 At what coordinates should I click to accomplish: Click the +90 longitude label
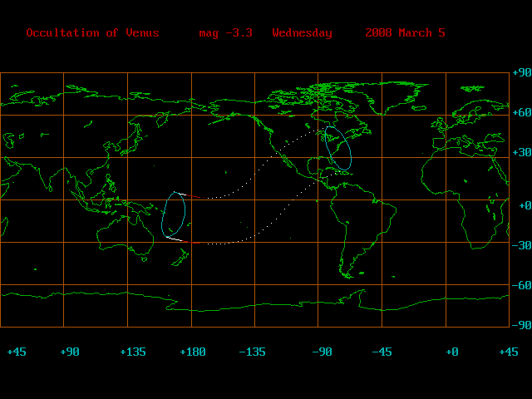point(70,352)
